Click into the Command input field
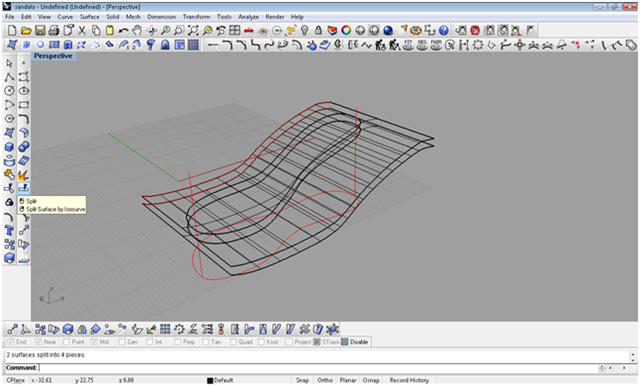Image resolution: width=640 pixels, height=386 pixels. (x=318, y=368)
